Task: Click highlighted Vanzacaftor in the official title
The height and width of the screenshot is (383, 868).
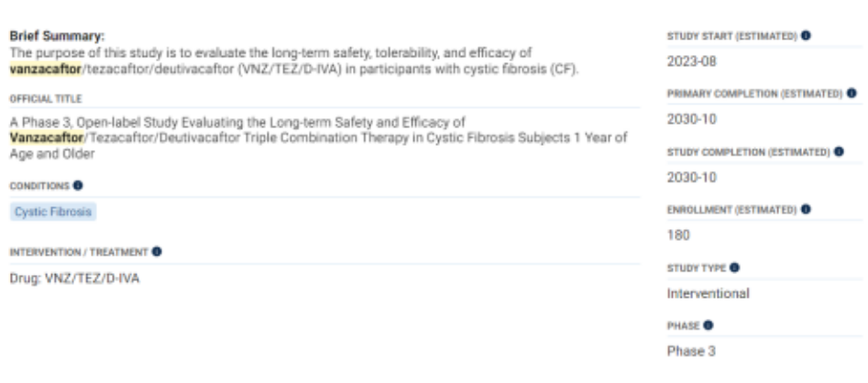Action: pos(46,137)
